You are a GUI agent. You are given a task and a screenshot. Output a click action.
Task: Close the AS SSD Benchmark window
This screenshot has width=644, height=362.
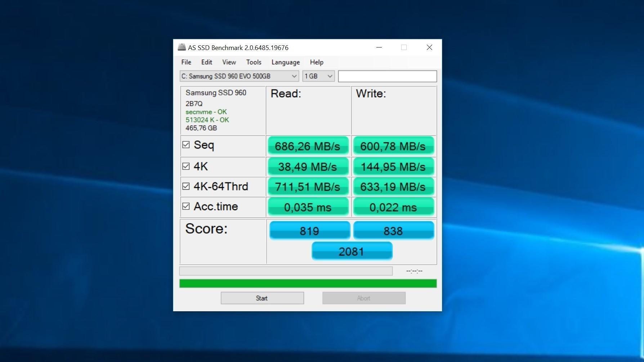coord(429,47)
